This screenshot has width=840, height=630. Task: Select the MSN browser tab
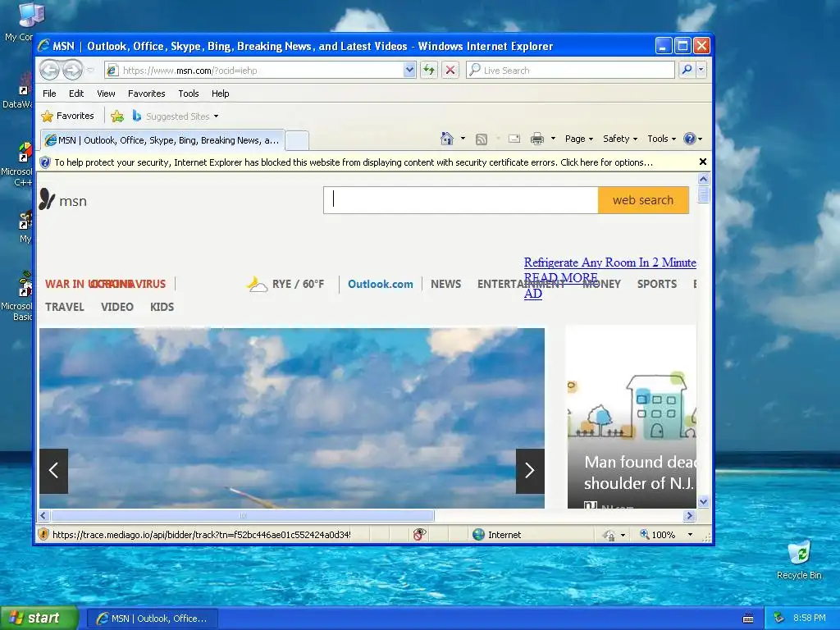click(x=163, y=140)
